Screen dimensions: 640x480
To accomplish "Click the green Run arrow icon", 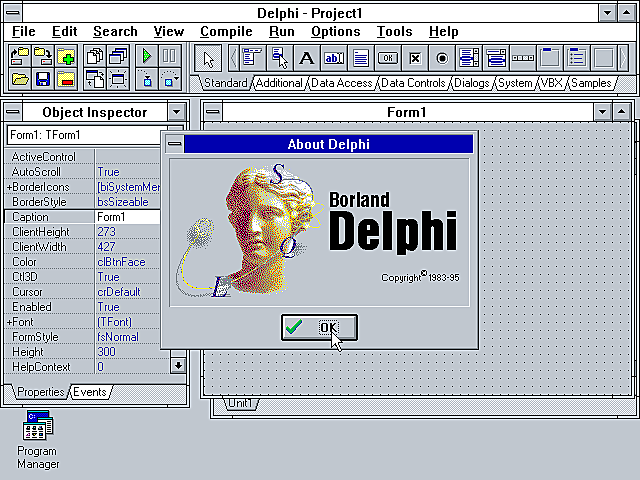I will point(147,56).
